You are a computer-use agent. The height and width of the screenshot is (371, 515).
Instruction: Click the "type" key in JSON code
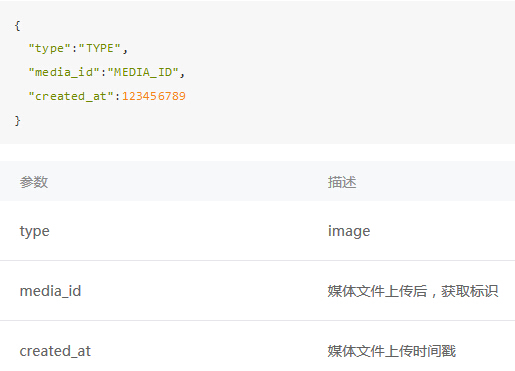click(50, 48)
